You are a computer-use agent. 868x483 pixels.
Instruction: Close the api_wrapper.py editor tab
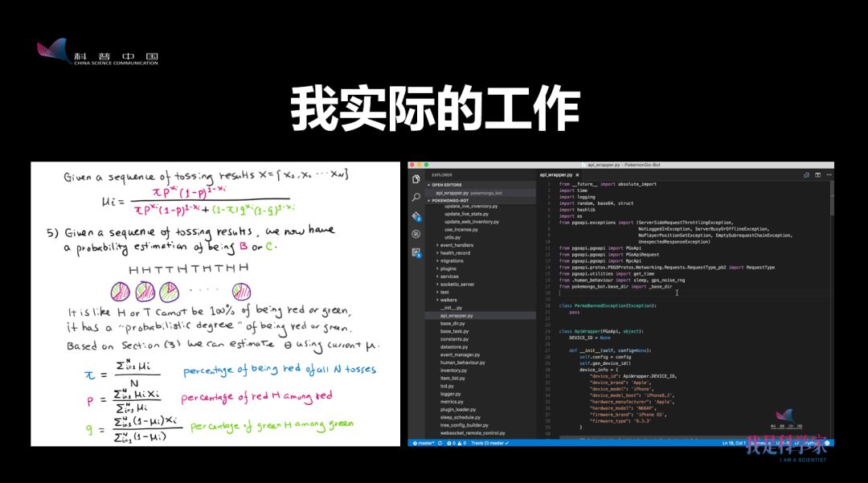[577, 175]
